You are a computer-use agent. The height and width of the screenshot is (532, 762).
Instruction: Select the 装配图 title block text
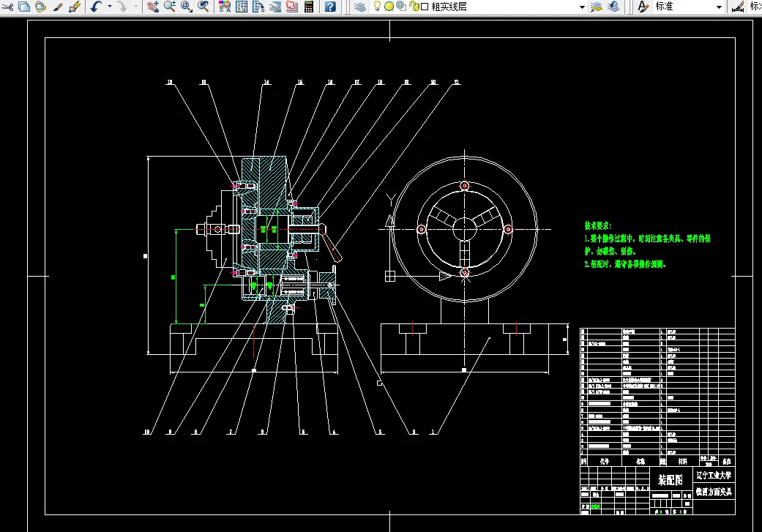coord(671,480)
